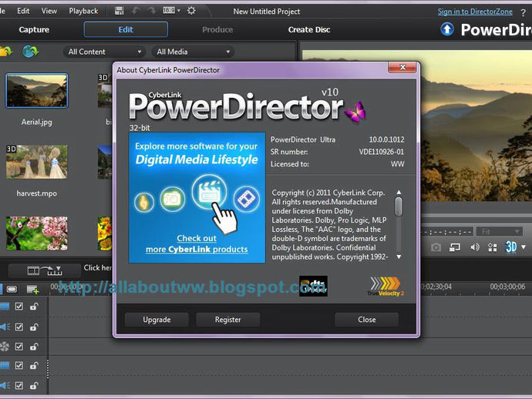Click the undo arrow in top toolbar
This screenshot has height=399, width=532.
(136, 11)
